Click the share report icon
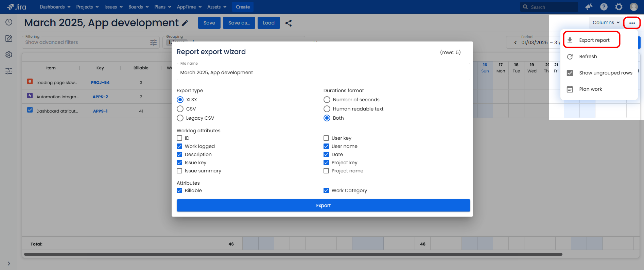Screen dimensions: 644x270 pyautogui.click(x=289, y=23)
